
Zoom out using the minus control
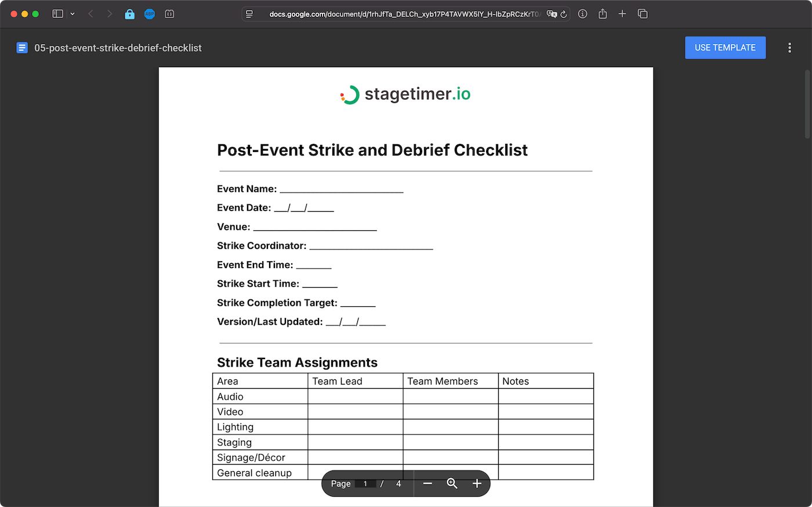pos(427,483)
